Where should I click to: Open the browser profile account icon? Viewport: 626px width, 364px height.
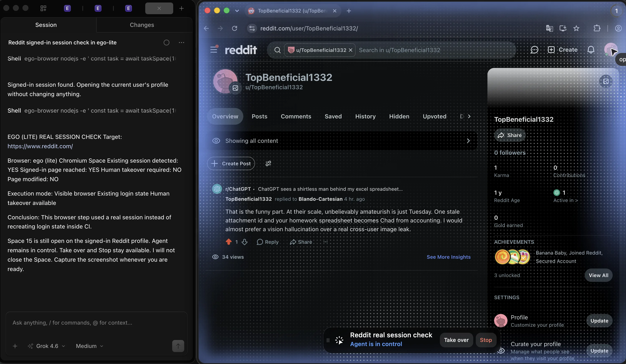coord(618,28)
